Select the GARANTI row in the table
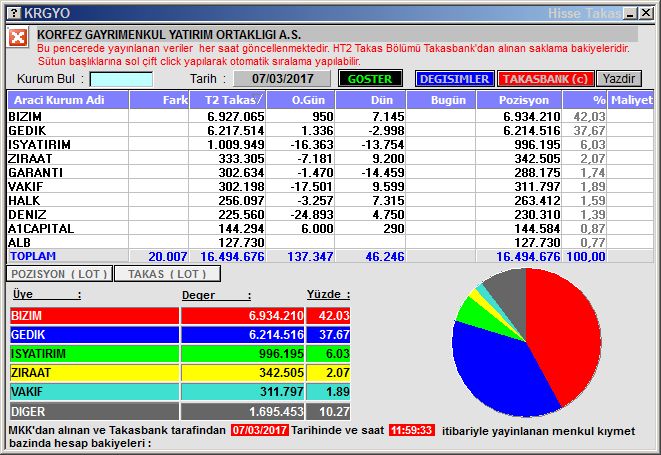Screen dimensions: 661x455 (x=330, y=172)
